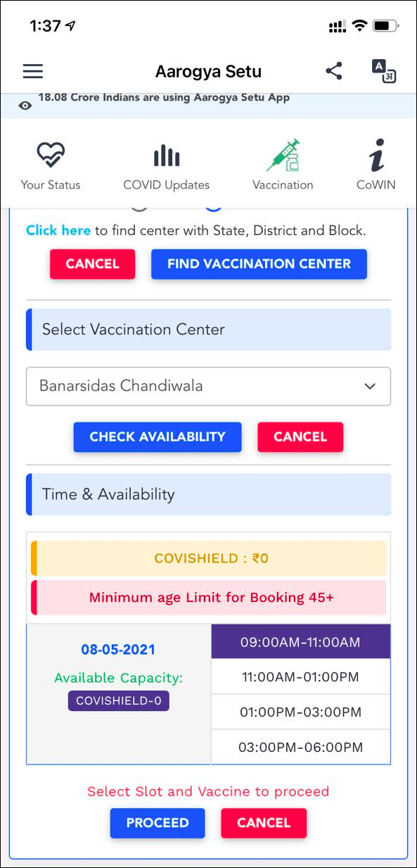This screenshot has height=868, width=417.
Task: Cancel the find center search
Action: coord(92,264)
